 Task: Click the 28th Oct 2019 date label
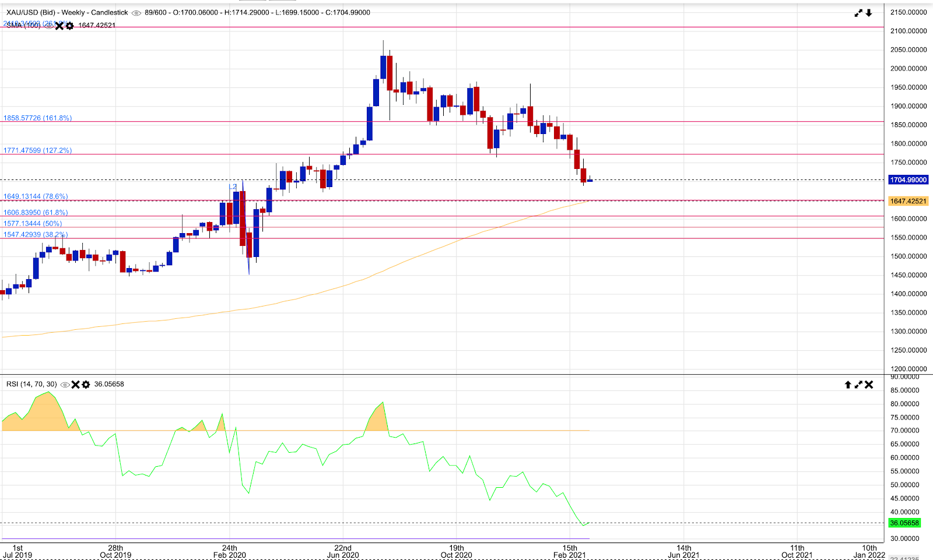115,551
